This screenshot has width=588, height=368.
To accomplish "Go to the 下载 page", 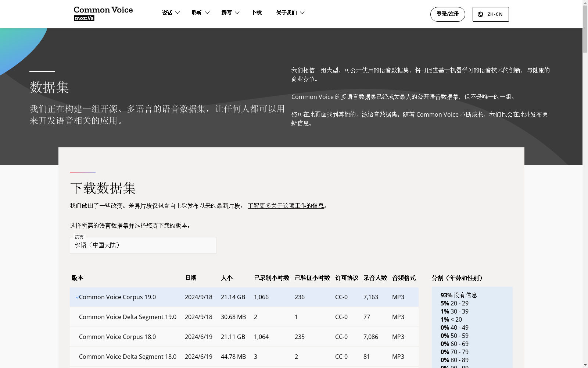I will coord(257,13).
